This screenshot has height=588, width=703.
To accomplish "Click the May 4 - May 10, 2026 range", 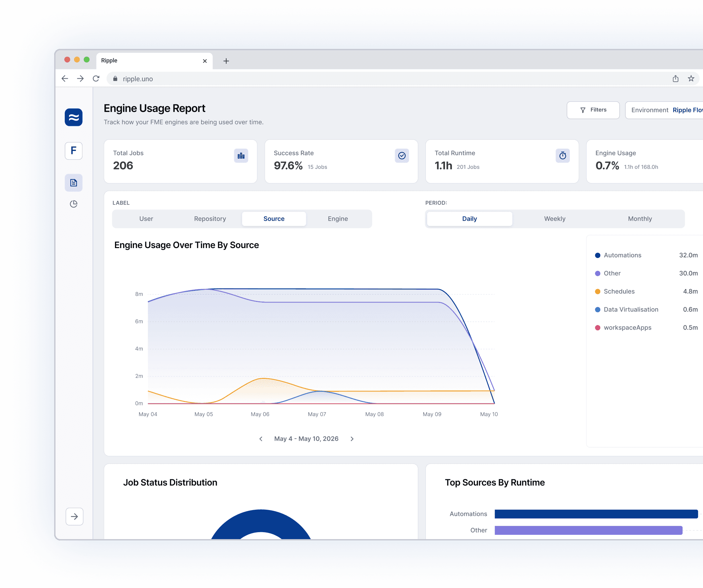I will [x=306, y=439].
